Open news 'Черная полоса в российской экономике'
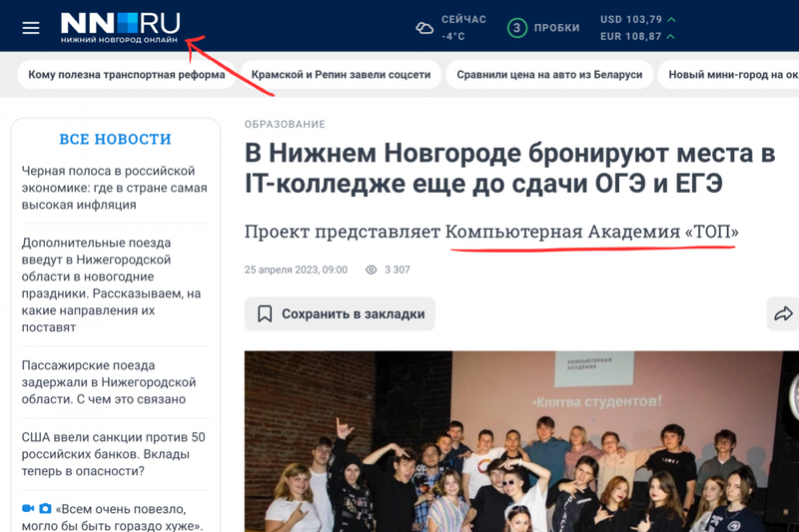This screenshot has height=532, width=799. 114,188
